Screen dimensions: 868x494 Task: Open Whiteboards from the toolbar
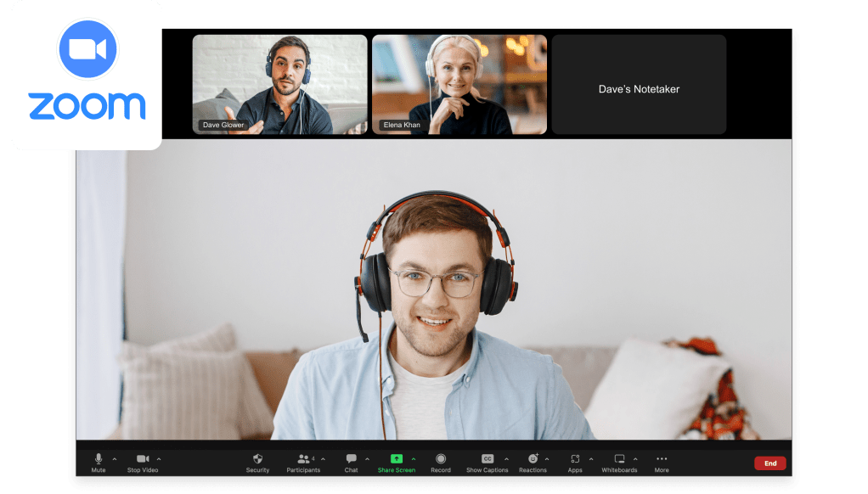point(619,459)
